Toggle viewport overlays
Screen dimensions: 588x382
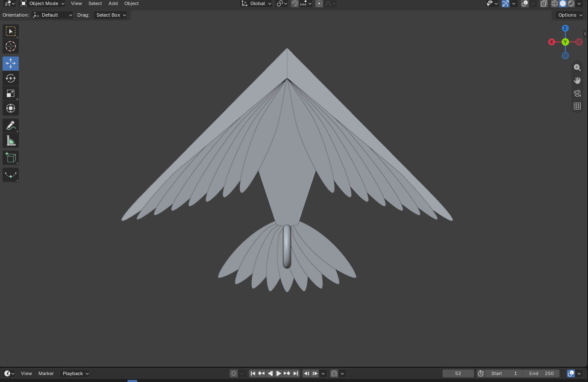coord(525,3)
